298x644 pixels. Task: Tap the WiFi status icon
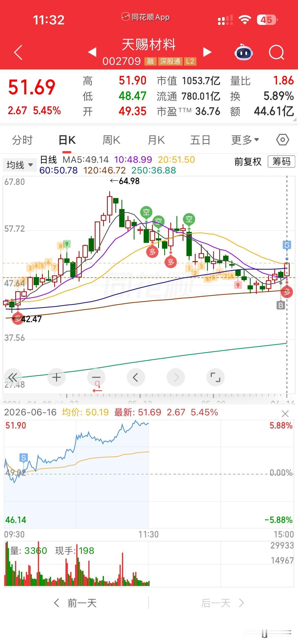[245, 20]
